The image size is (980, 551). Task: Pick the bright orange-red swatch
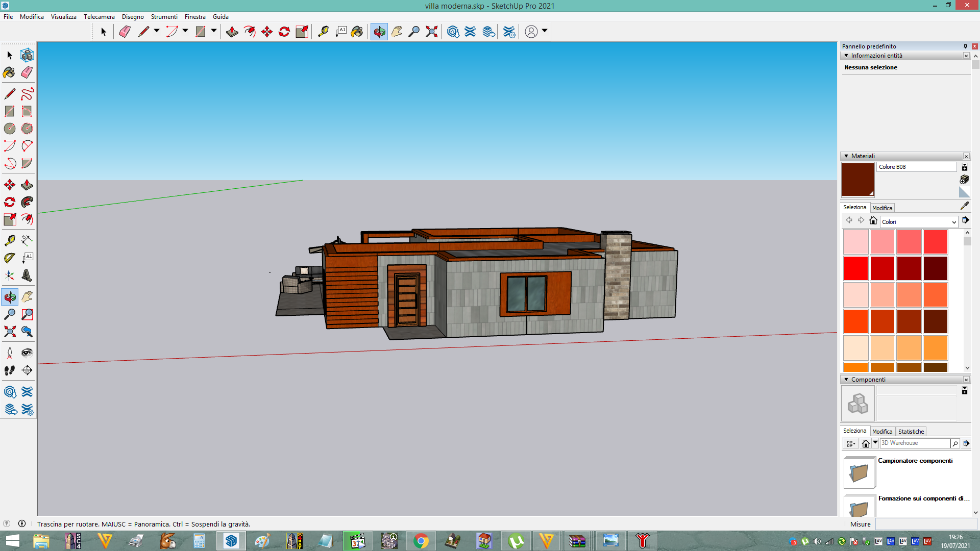coord(856,321)
